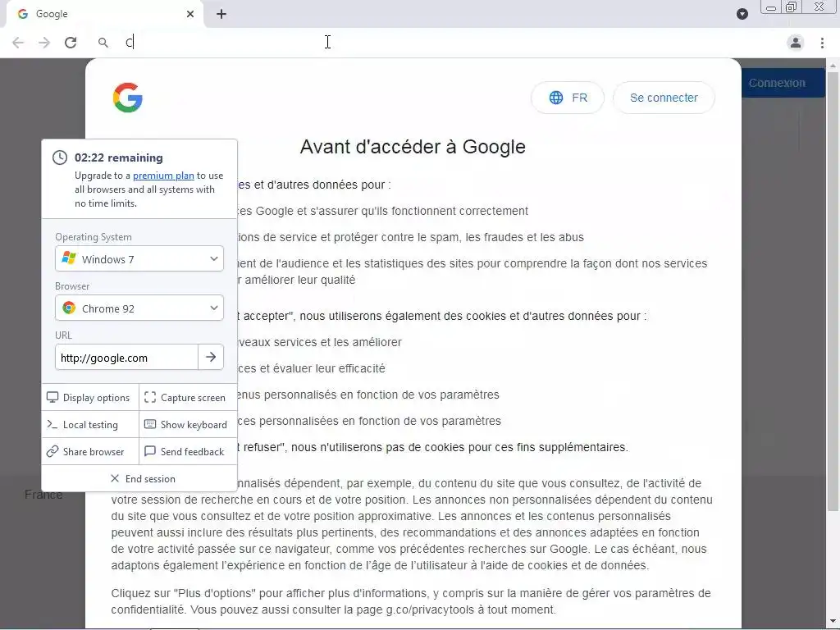Click the URL field with http://google.com
The image size is (840, 630).
pyautogui.click(x=126, y=358)
